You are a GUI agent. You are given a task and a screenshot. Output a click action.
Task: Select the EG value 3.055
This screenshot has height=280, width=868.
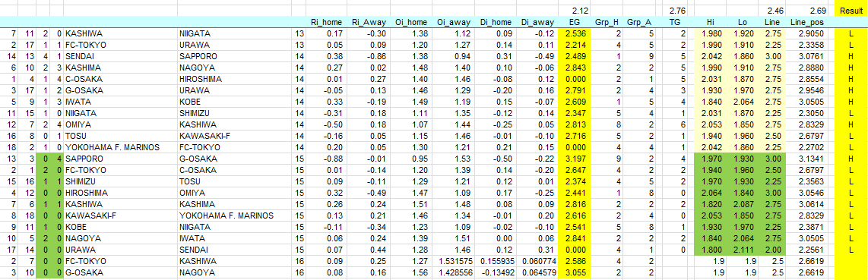point(574,273)
